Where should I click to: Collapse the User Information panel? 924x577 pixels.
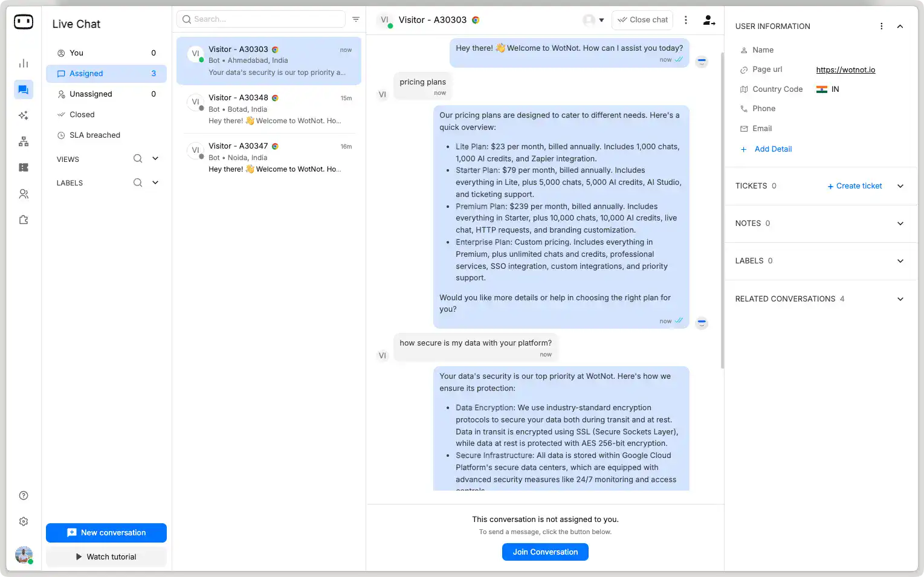click(900, 26)
